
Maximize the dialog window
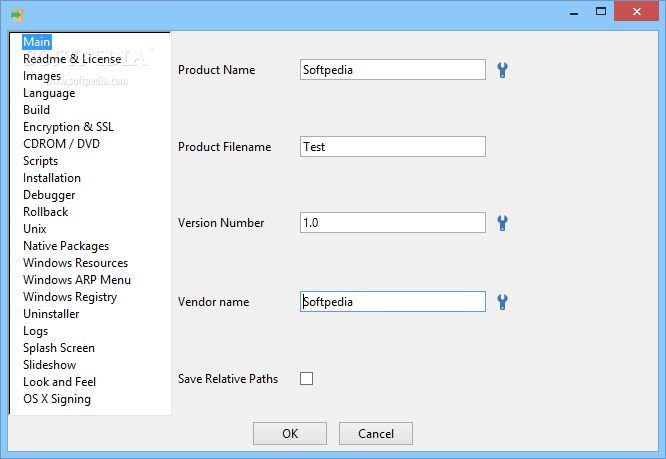(x=601, y=11)
